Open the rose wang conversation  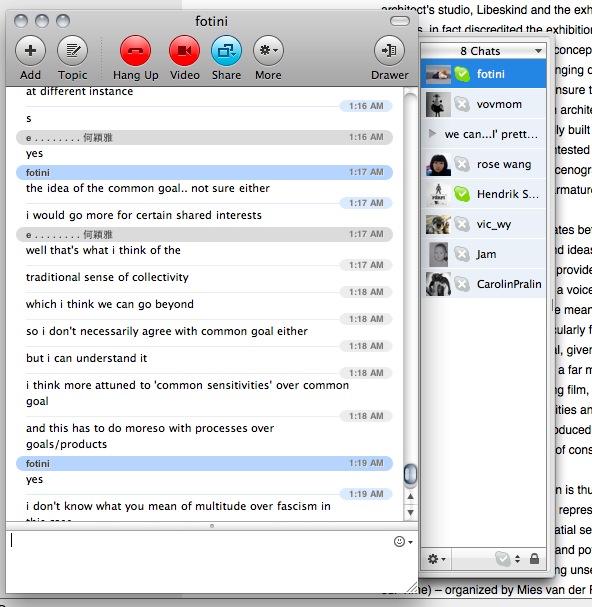coord(483,164)
